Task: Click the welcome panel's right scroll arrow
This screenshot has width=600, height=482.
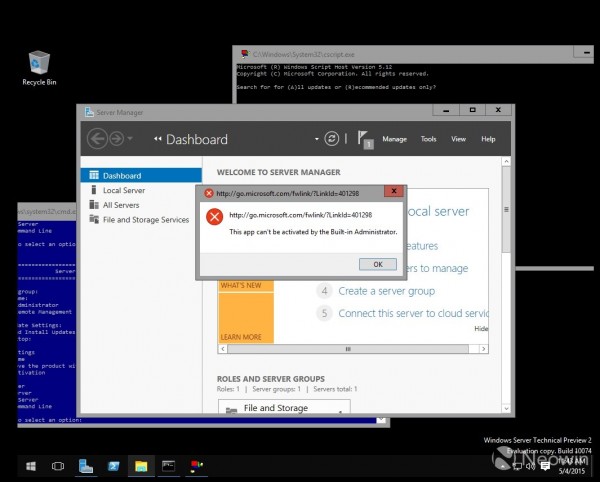Action: [x=484, y=349]
